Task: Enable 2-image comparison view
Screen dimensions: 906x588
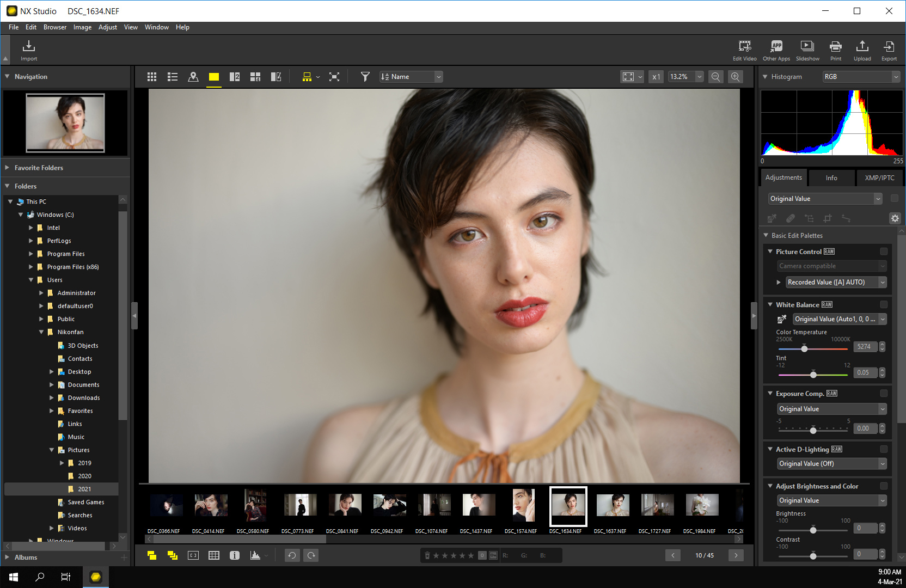Action: click(234, 77)
